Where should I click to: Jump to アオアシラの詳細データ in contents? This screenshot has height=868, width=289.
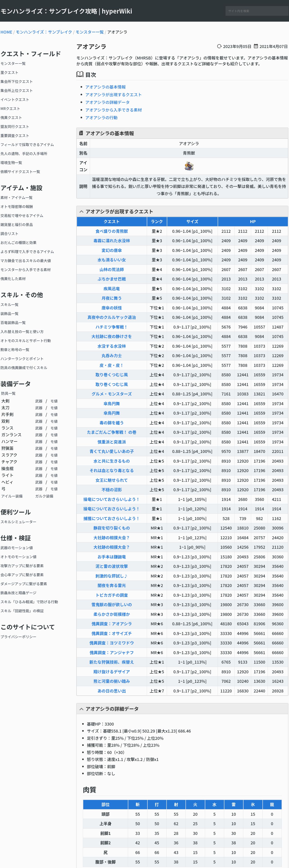click(107, 102)
